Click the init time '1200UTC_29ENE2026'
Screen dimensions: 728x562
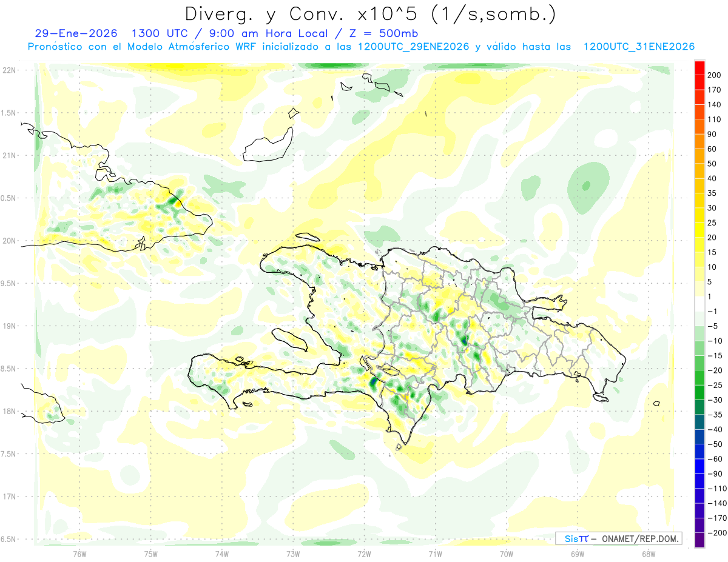click(413, 47)
